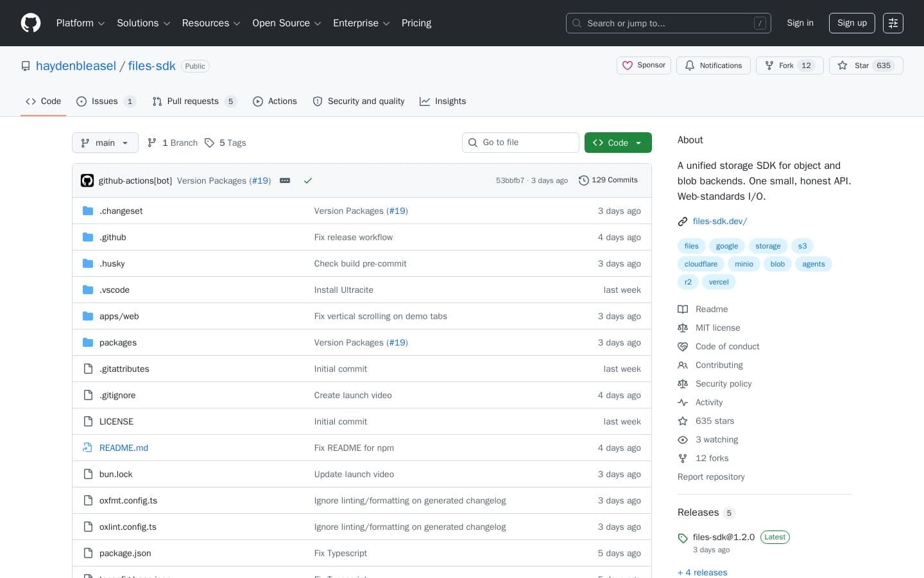Image resolution: width=924 pixels, height=578 pixels.
Task: Expand the Open Source menu
Action: click(x=286, y=23)
